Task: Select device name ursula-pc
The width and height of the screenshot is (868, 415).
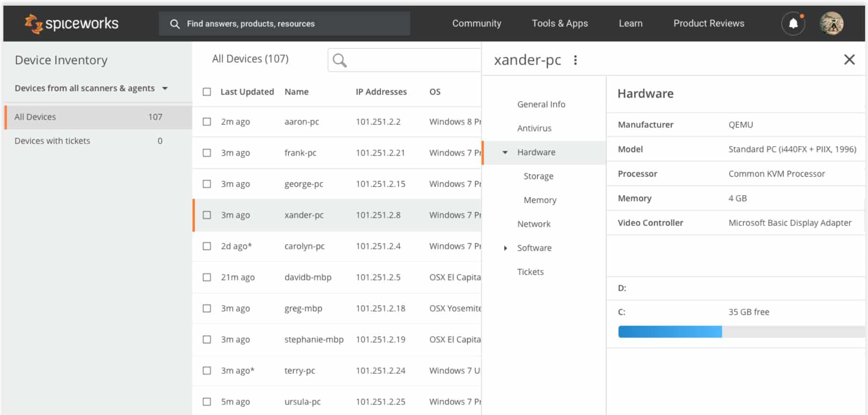Action: pyautogui.click(x=303, y=402)
